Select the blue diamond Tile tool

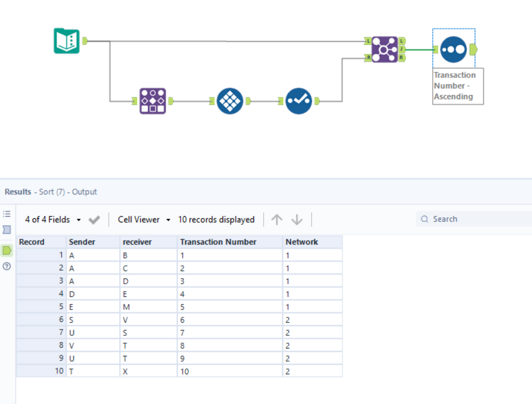229,101
